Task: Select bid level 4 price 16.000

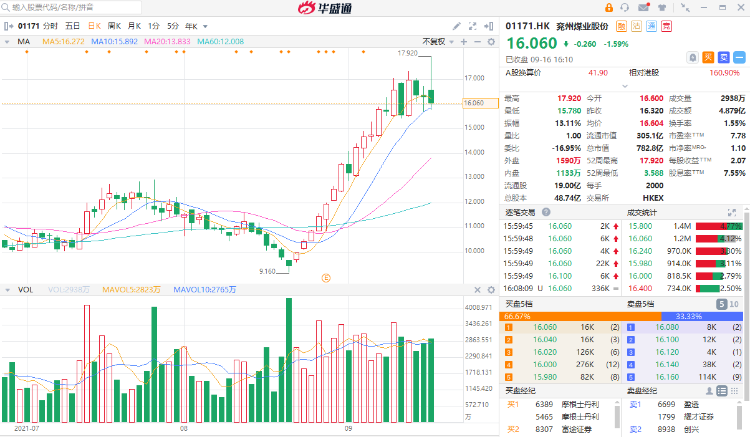Action: (x=545, y=364)
